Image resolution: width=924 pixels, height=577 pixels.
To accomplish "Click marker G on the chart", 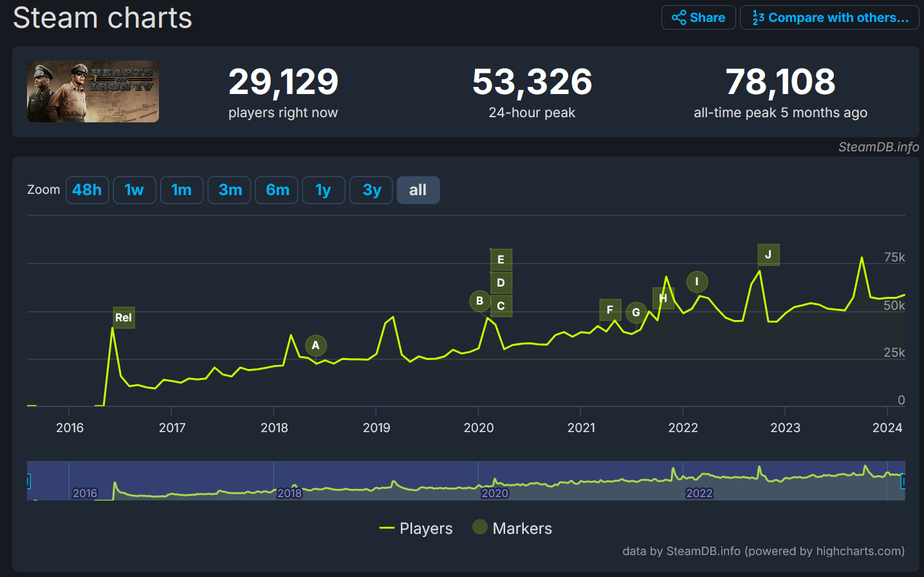I will (636, 312).
